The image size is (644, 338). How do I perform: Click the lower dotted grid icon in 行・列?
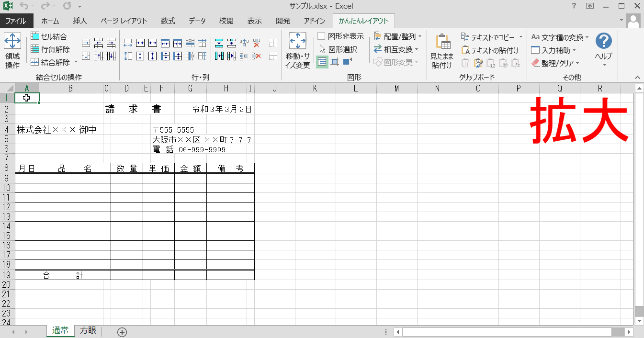coord(273,56)
